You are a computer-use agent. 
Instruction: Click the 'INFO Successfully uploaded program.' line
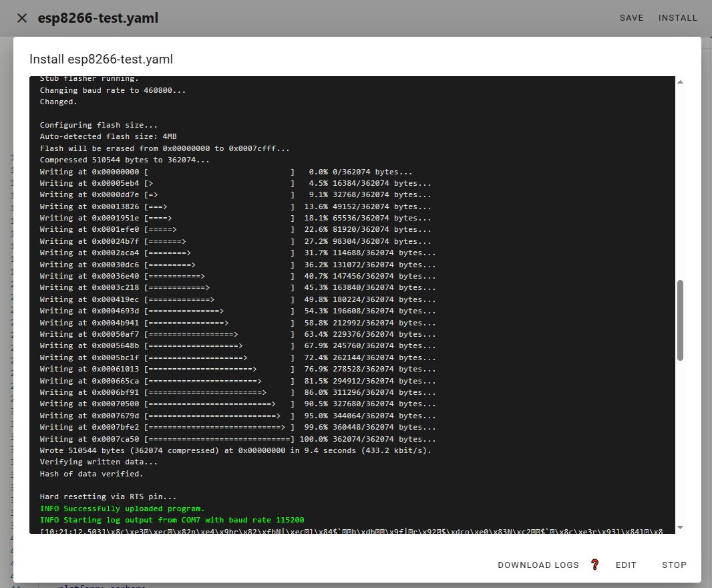tap(122, 508)
